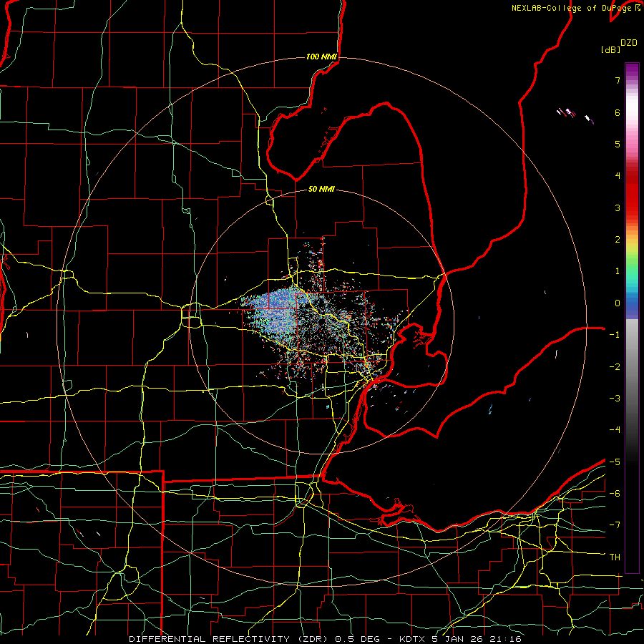Click the [dB] unit label
The width and height of the screenshot is (644, 644).
pos(611,49)
